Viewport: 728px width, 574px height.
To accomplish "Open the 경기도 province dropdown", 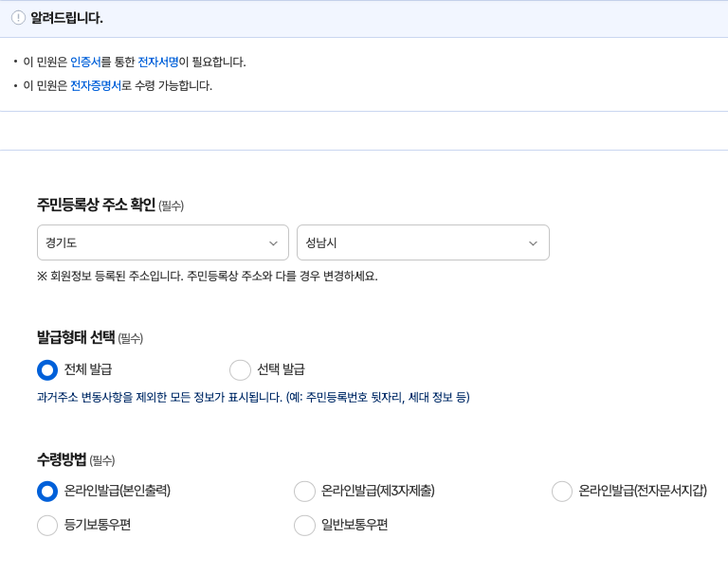I will [163, 242].
